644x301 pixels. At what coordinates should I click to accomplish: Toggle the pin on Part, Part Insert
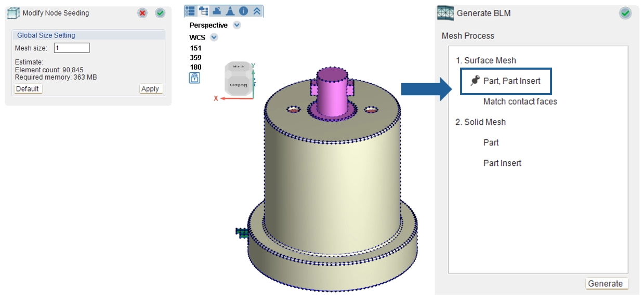(475, 81)
